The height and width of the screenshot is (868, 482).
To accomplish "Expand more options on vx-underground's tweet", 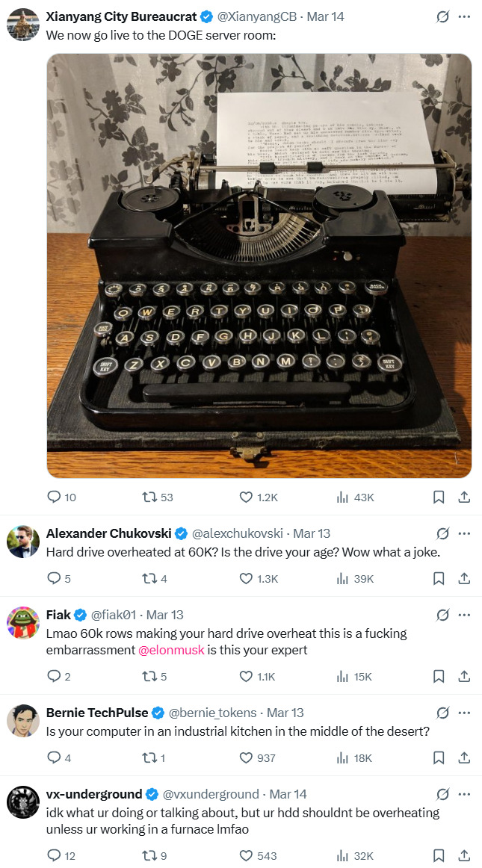I will click(x=463, y=794).
